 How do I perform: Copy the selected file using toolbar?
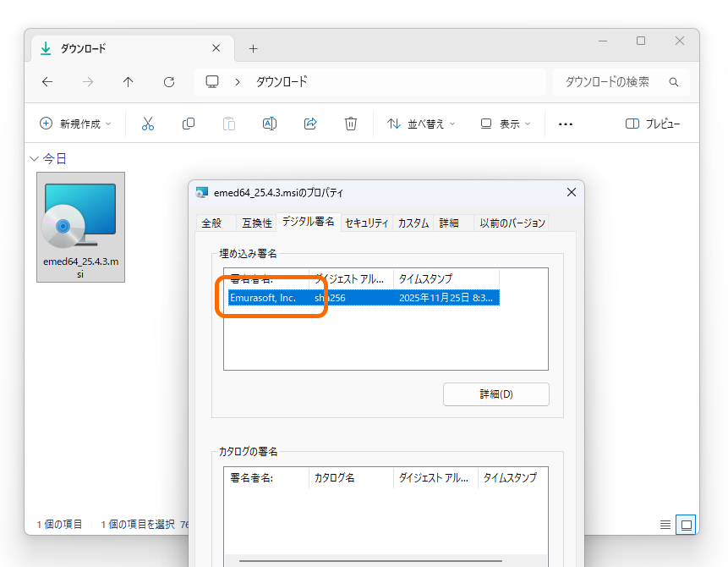(189, 124)
